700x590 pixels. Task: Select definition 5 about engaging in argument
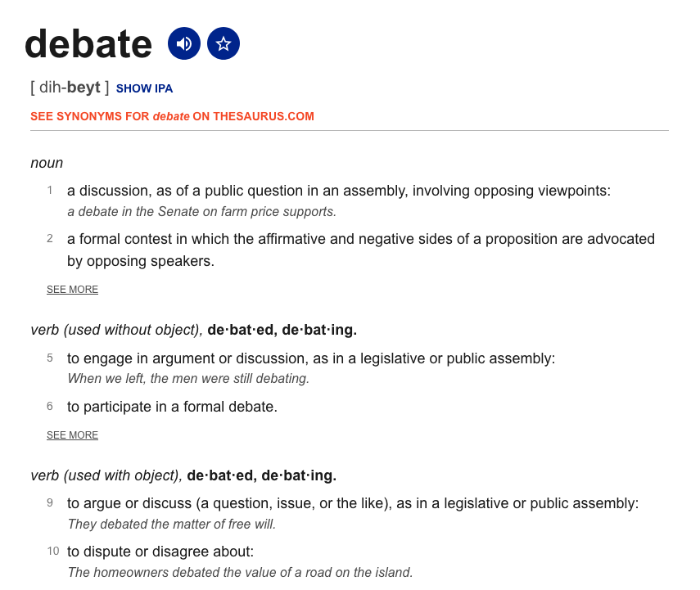click(311, 358)
